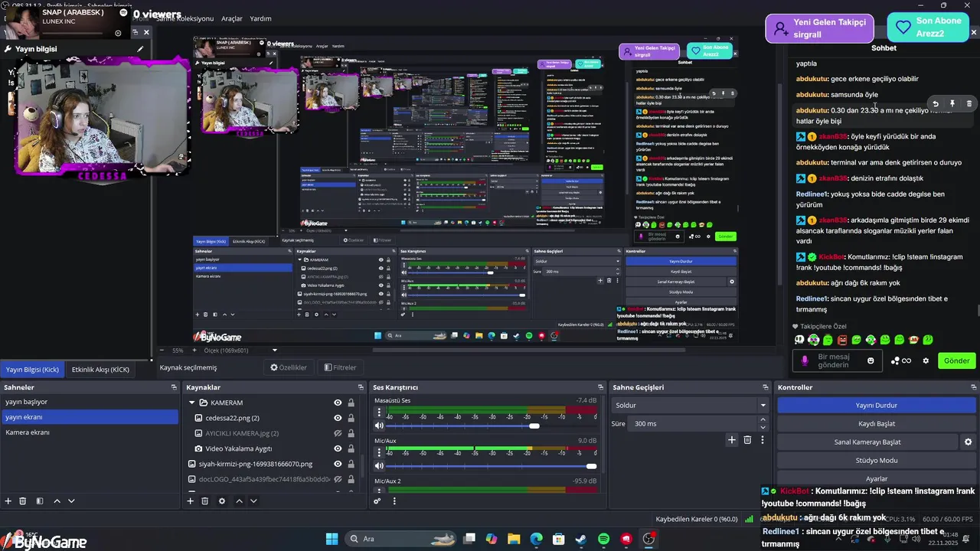
Task: Toggle lock on Video Yakalama Aygıtı
Action: coord(351,448)
